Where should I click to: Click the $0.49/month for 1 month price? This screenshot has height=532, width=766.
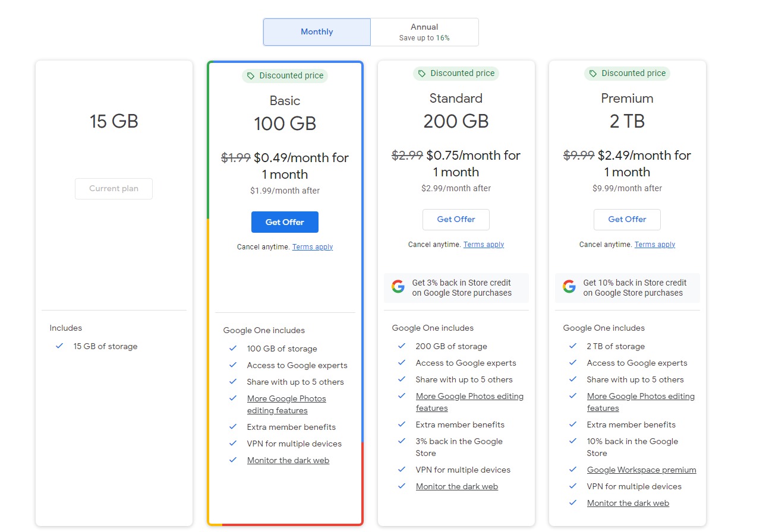click(x=301, y=166)
